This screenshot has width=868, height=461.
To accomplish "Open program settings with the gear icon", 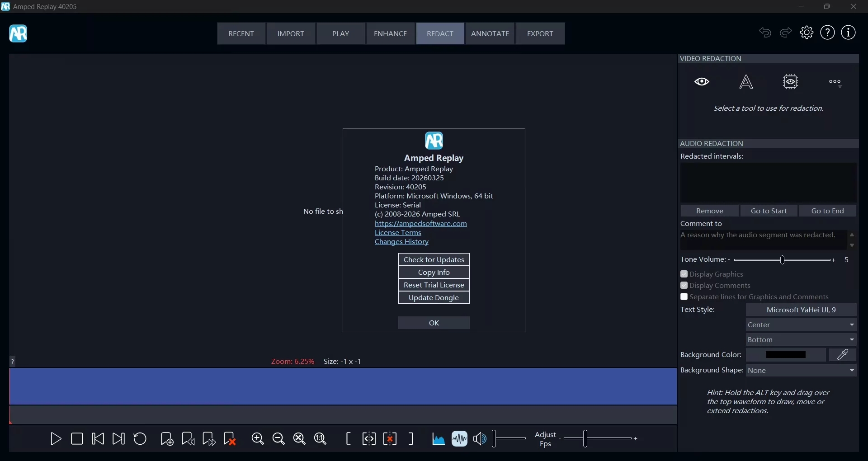I will [807, 33].
